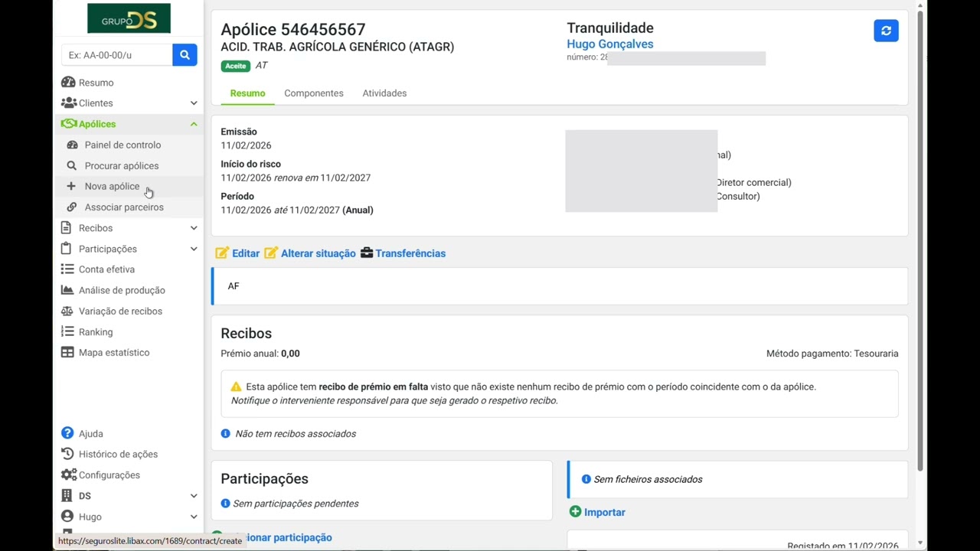
Task: Click the Apólices handshake icon
Action: [68, 124]
